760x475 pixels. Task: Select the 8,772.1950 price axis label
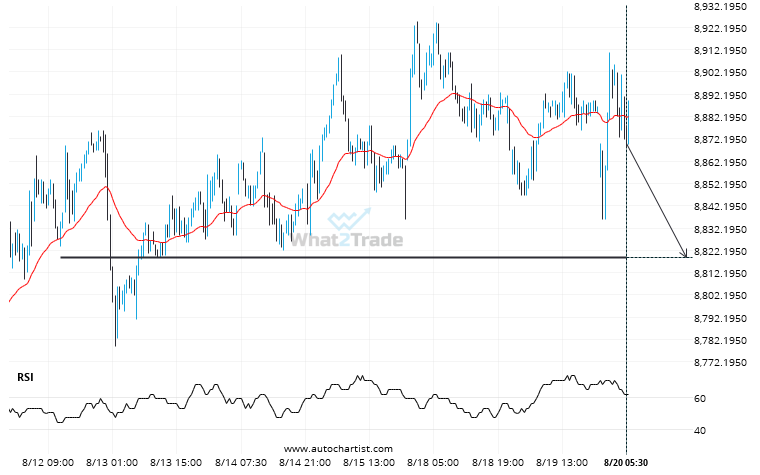tap(720, 363)
